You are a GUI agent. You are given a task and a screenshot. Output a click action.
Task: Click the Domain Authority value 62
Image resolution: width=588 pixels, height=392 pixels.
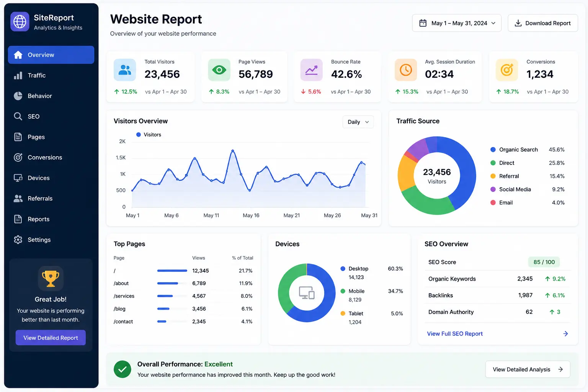click(529, 312)
